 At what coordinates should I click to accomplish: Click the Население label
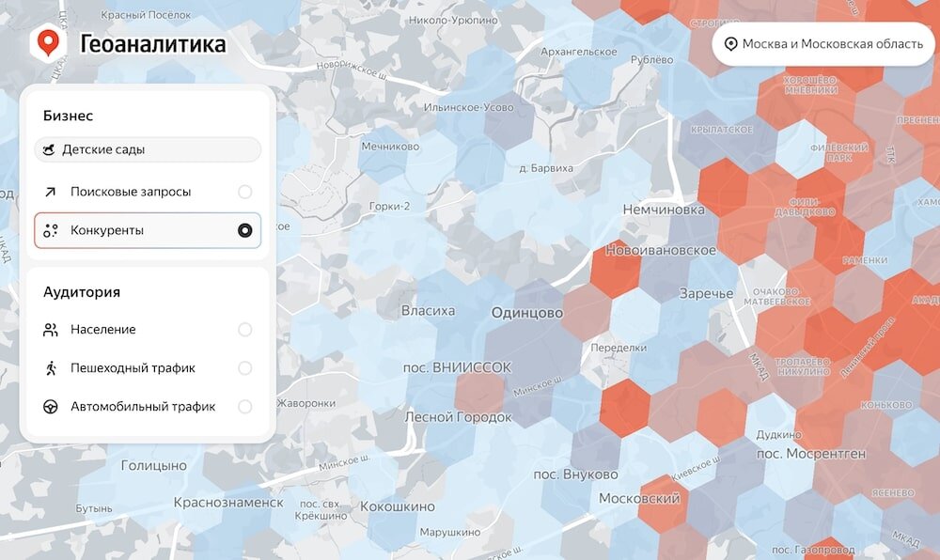(x=103, y=330)
